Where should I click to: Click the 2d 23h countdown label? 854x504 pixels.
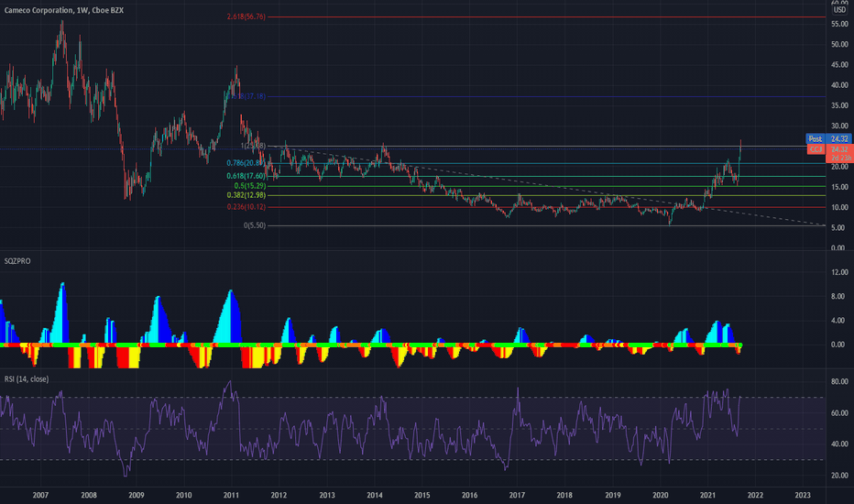coord(840,158)
